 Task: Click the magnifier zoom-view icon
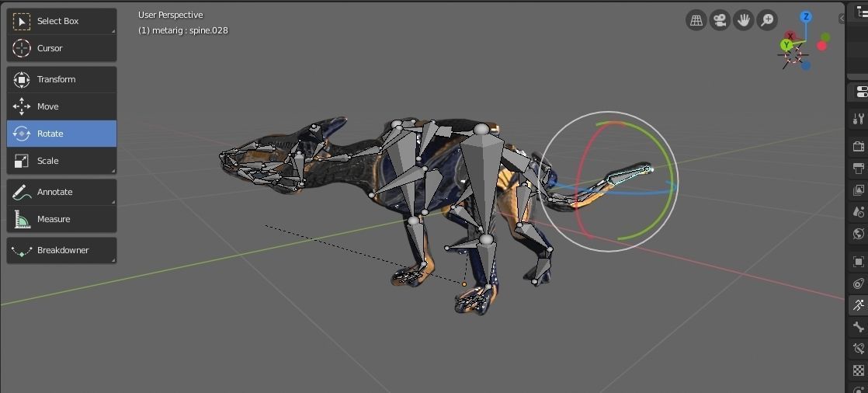(x=767, y=20)
